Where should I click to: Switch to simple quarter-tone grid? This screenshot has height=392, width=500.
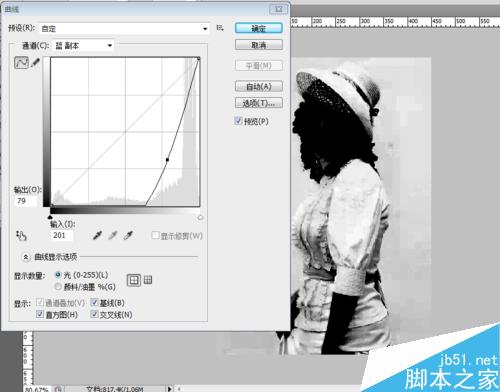(134, 280)
